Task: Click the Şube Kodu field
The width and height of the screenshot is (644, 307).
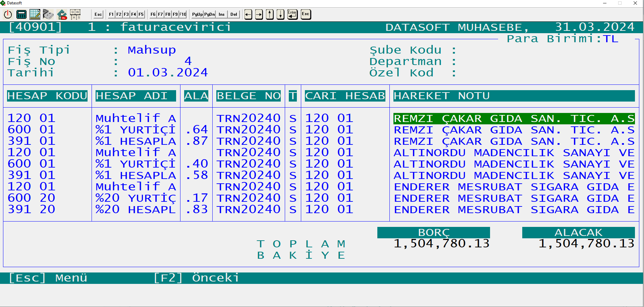Action: [413, 50]
